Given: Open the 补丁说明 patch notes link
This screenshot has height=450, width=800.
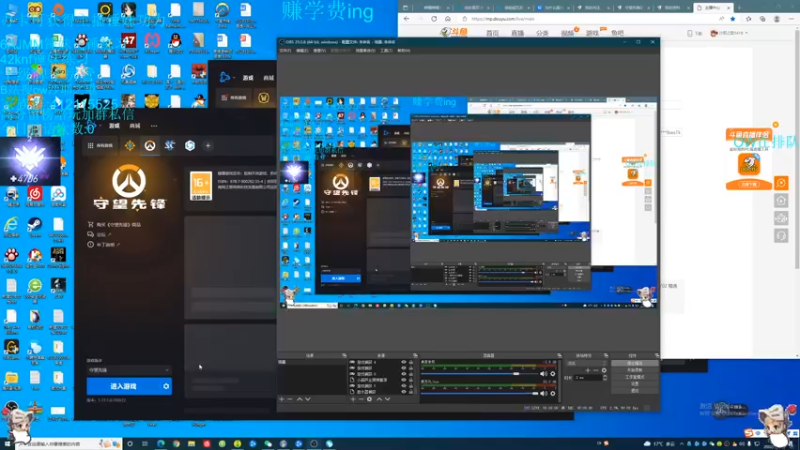Looking at the screenshot, I should tap(104, 244).
